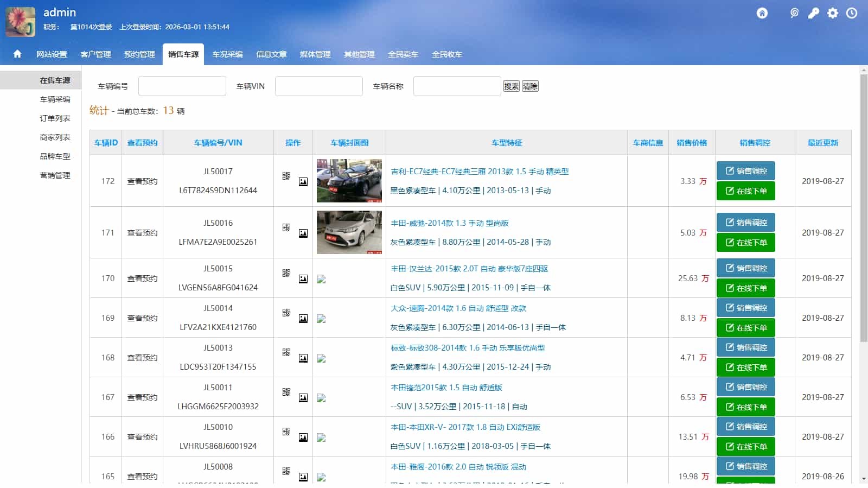
Task: Click the house icon left of 网站设置
Action: 17,54
